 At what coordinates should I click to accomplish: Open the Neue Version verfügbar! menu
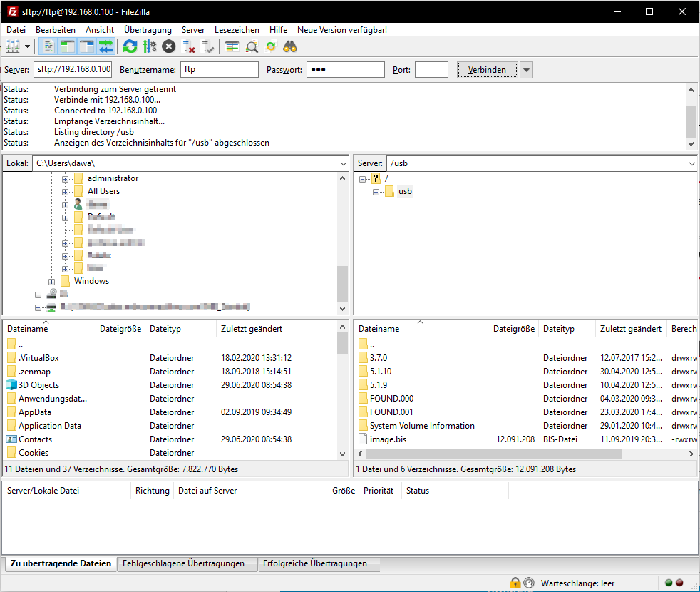point(342,30)
